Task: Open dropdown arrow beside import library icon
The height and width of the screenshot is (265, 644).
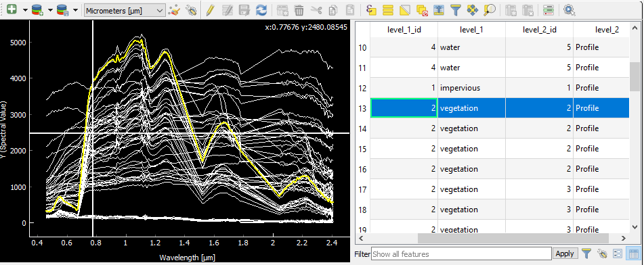Action: [x=51, y=10]
